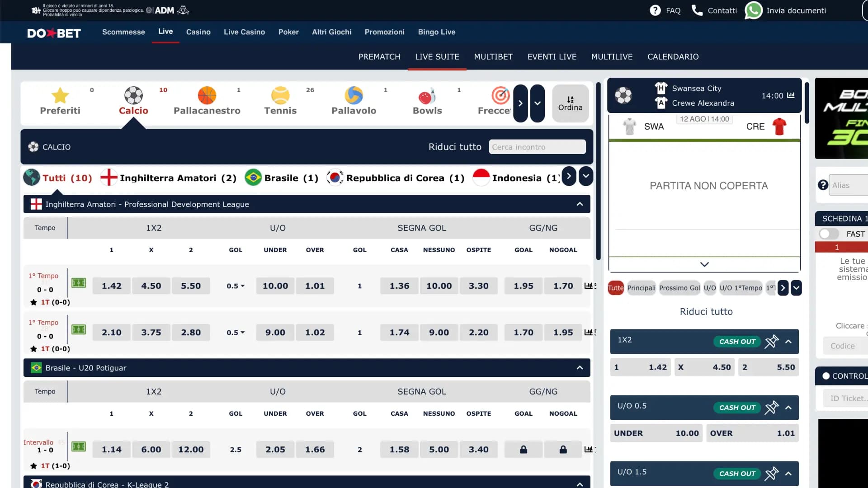Click Riduci tutto in the Calcio header
868x488 pixels.
455,147
